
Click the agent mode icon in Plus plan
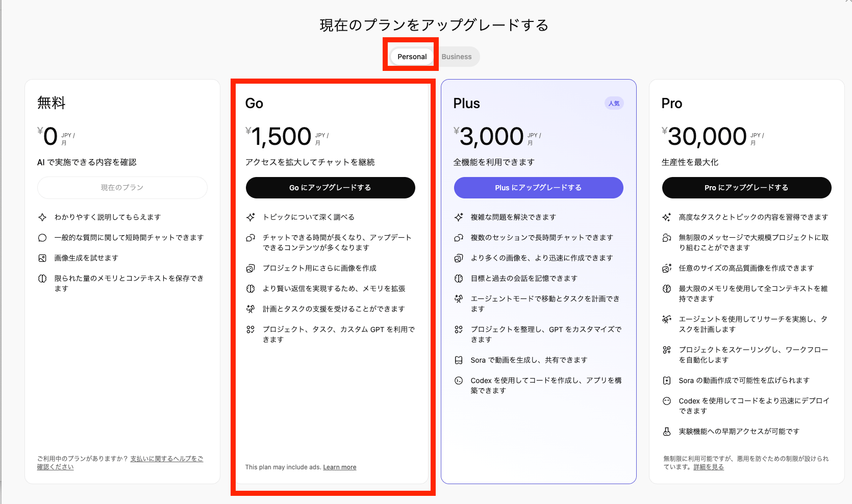tap(459, 299)
